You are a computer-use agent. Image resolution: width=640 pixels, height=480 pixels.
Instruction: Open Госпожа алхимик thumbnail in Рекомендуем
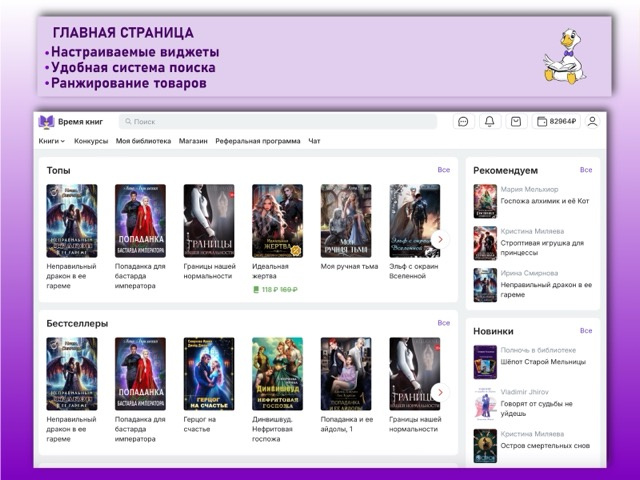(485, 201)
